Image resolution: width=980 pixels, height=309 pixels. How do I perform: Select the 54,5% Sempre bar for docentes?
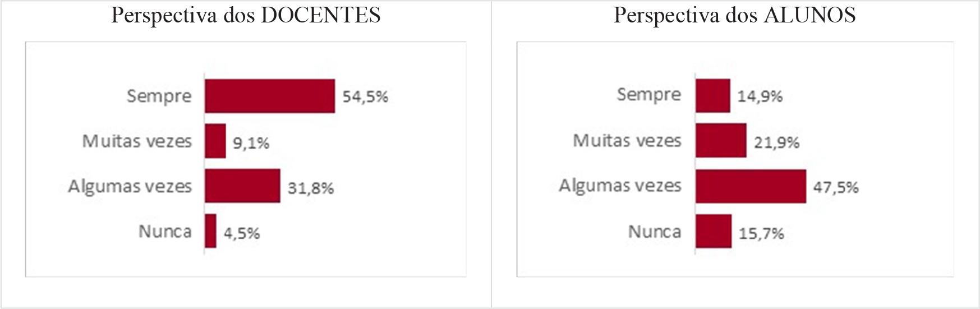269,96
